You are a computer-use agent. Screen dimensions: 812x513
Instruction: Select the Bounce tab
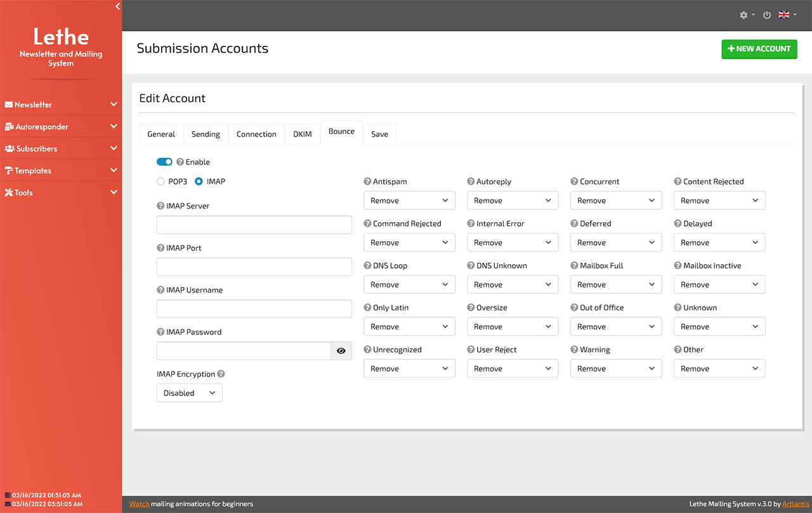[x=341, y=132]
